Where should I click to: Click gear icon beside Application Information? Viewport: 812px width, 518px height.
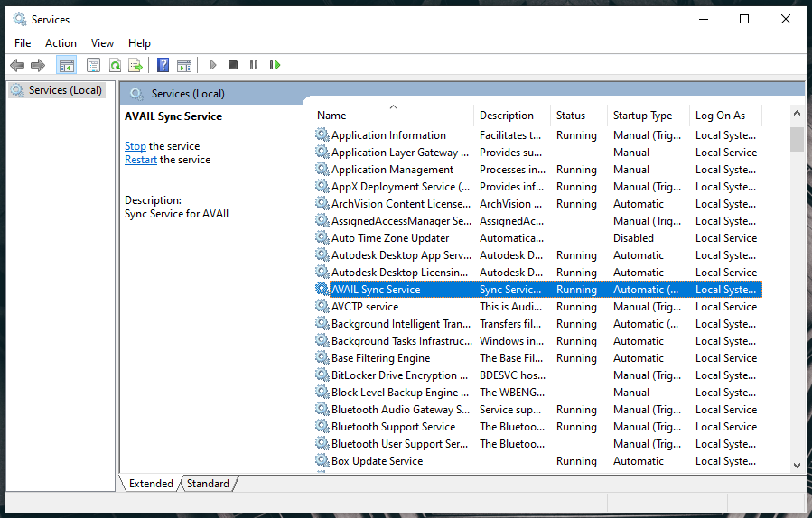point(322,134)
